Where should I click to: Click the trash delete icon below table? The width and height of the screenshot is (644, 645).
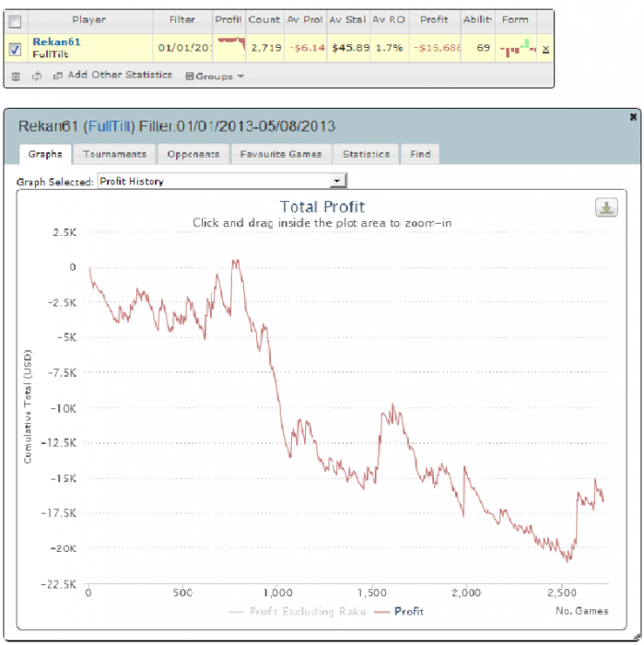[16, 76]
